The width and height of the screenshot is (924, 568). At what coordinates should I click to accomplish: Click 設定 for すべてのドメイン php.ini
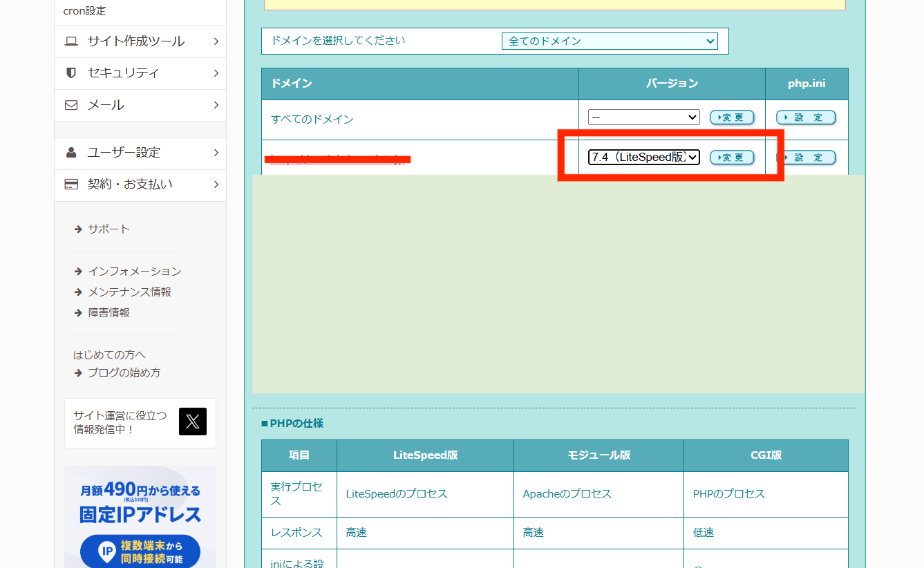(806, 117)
